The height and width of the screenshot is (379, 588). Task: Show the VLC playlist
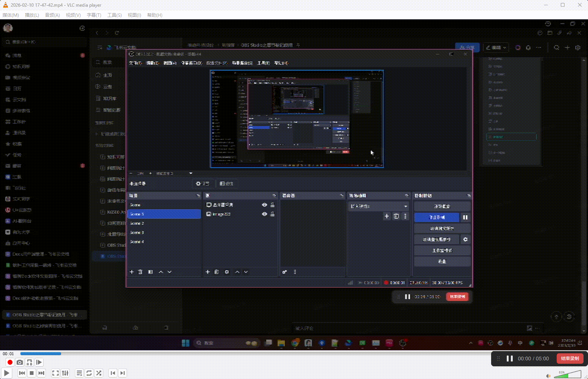79,373
